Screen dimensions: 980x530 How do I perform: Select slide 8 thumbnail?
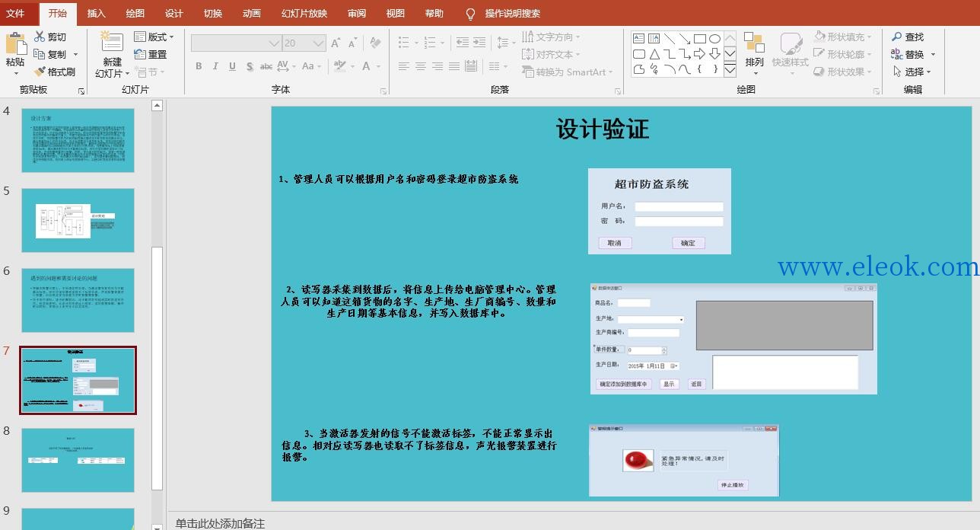78,460
